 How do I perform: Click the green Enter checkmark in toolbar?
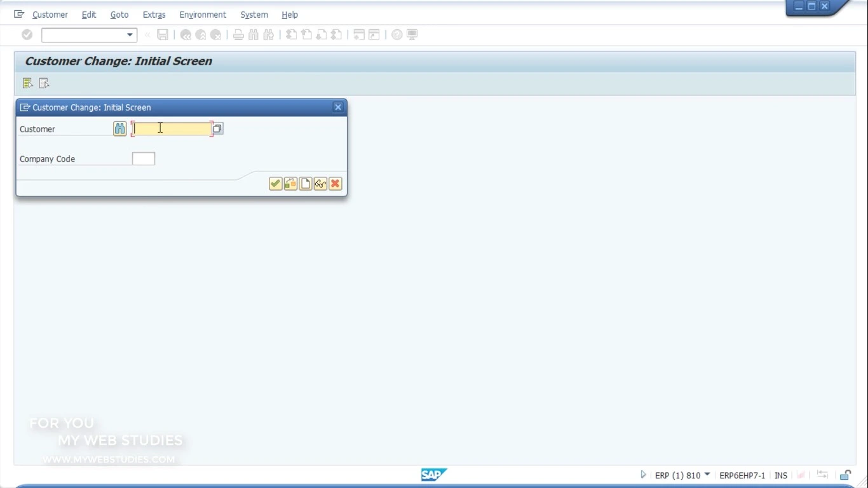click(27, 35)
